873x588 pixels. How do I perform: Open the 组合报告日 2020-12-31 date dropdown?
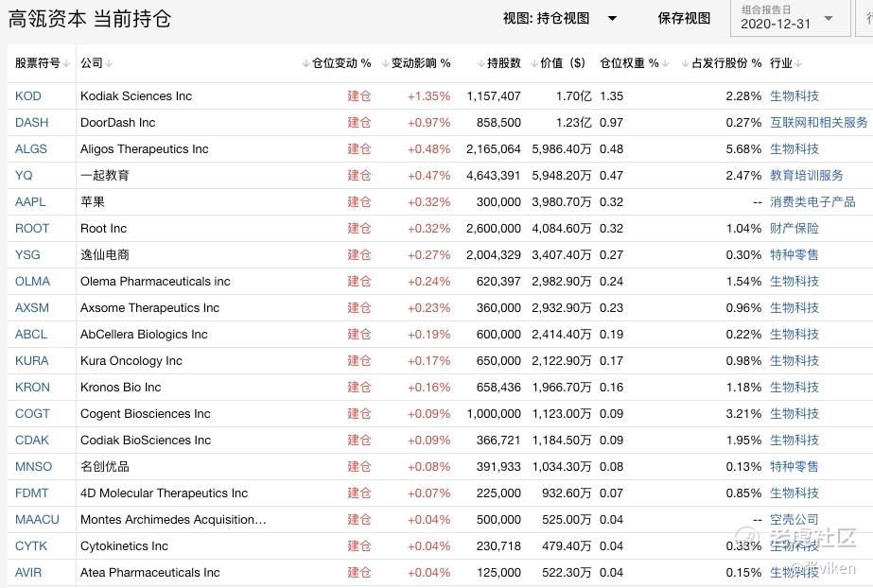[x=790, y=18]
